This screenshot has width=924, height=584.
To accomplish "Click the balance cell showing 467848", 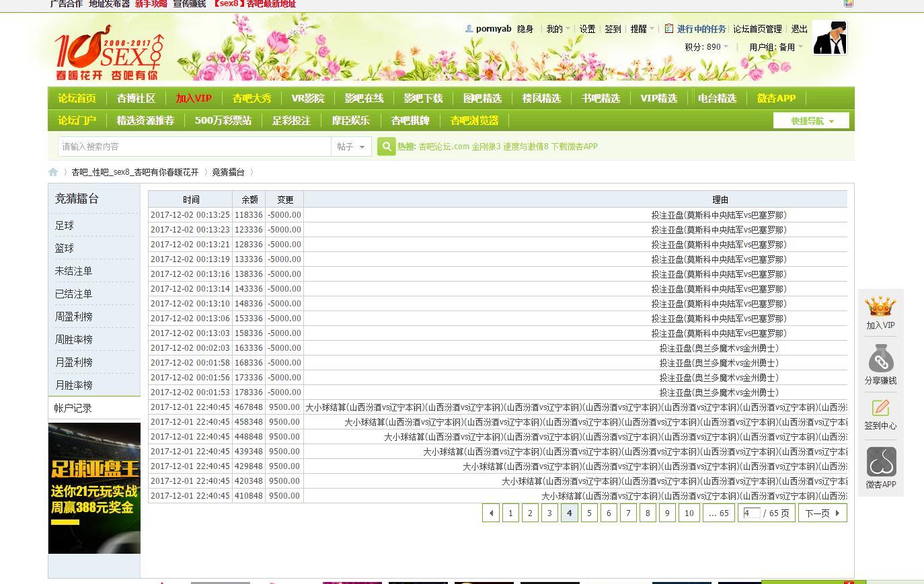I will (249, 407).
